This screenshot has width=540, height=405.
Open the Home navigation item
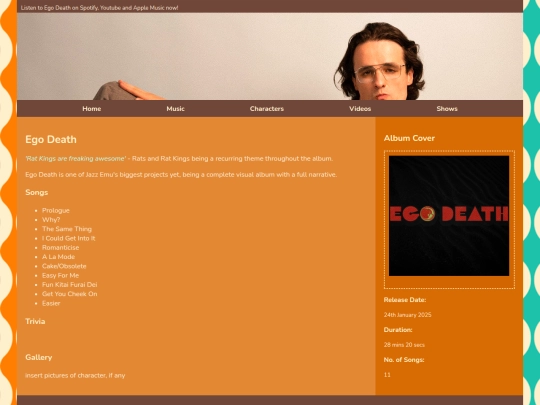92,109
